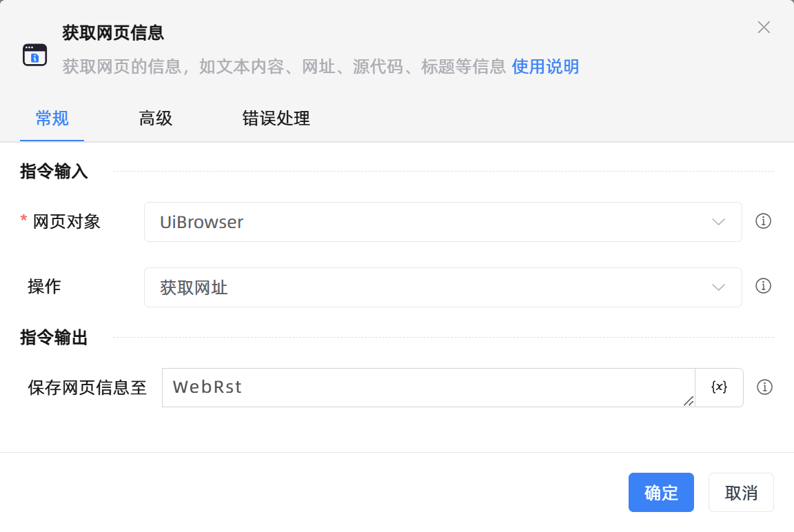Screen dimensions: 794x532
Task: Click the info icon next to 网页对象 field
Action: click(x=764, y=222)
